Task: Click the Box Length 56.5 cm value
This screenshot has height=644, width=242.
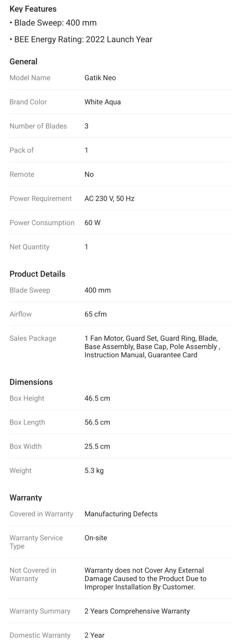Action: [x=97, y=422]
